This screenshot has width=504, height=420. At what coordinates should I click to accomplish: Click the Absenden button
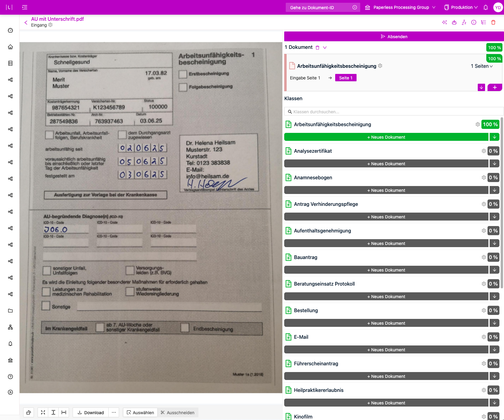point(394,36)
